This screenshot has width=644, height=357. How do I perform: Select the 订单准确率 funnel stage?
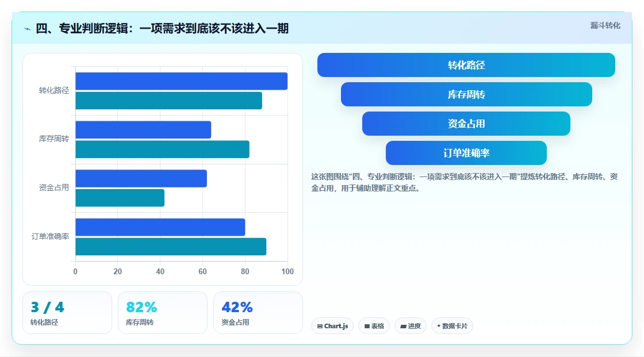(466, 153)
